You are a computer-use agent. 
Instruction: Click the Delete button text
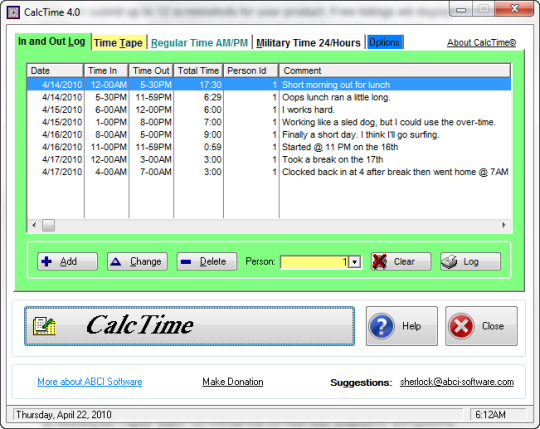pyautogui.click(x=213, y=262)
